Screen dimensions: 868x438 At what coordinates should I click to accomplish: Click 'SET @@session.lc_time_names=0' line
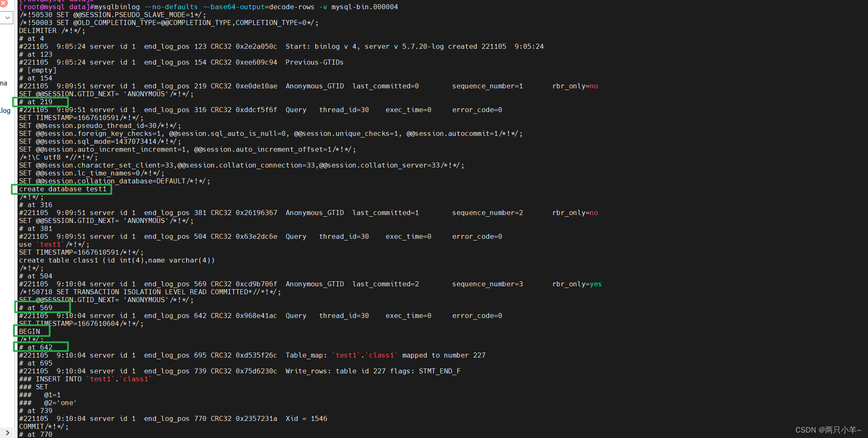(92, 173)
